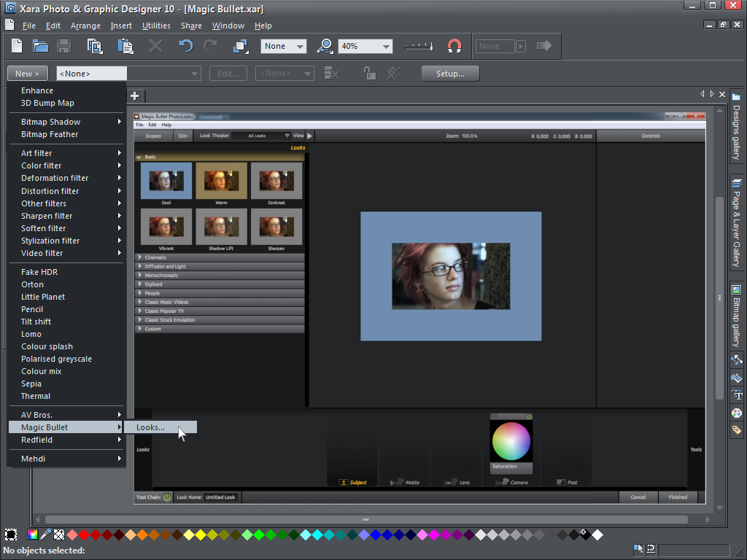Viewport: 747px width, 560px height.
Task: Click Finished in Magic Bullet window
Action: [678, 497]
